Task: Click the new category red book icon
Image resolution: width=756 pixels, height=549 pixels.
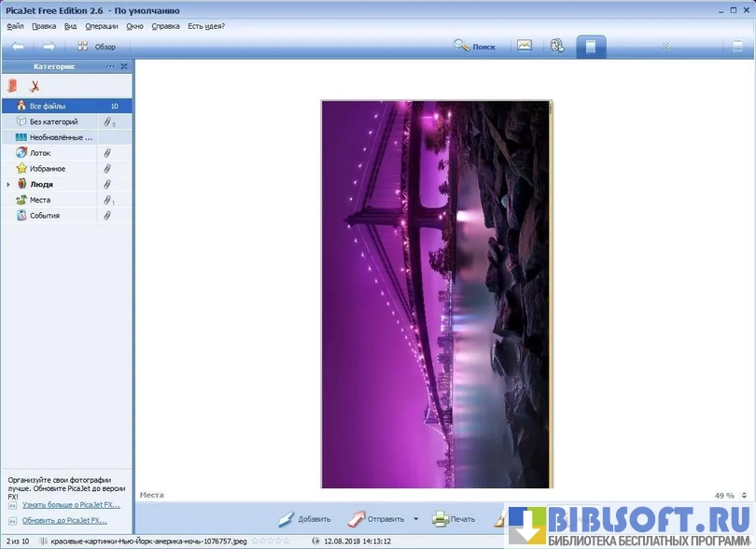Action: [13, 86]
